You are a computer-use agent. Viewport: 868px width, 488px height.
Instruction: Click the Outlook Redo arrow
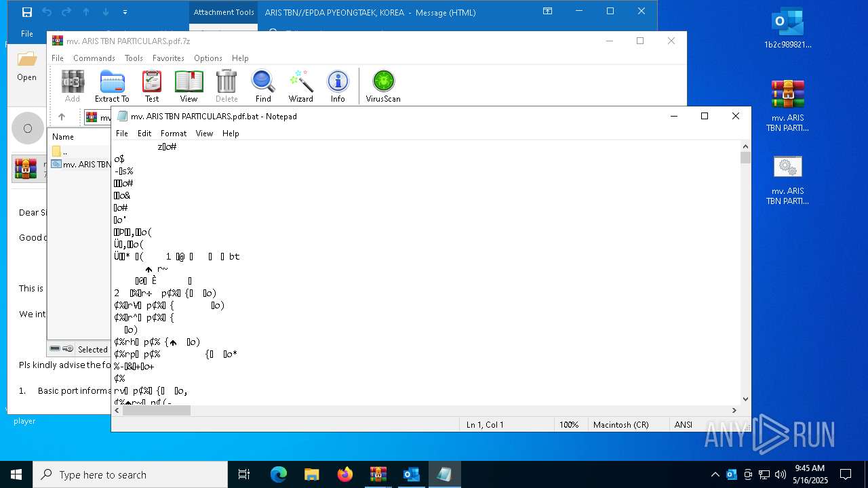pyautogui.click(x=66, y=12)
